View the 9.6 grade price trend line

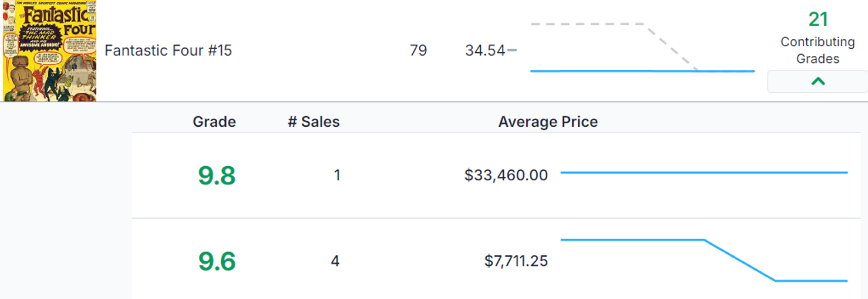click(x=704, y=260)
